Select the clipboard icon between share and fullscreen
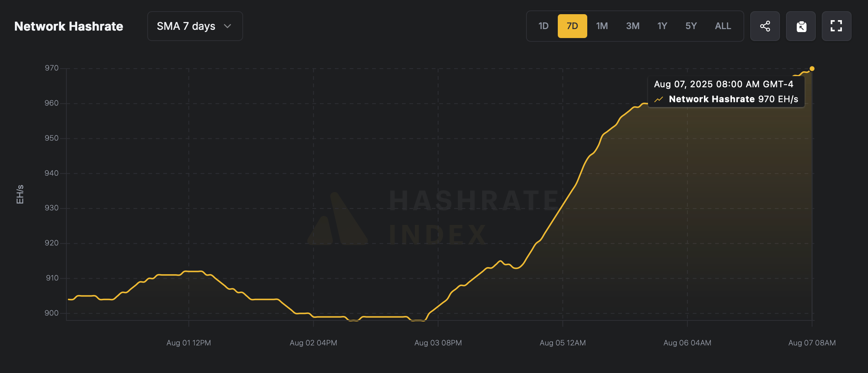The image size is (868, 373). coord(801,26)
